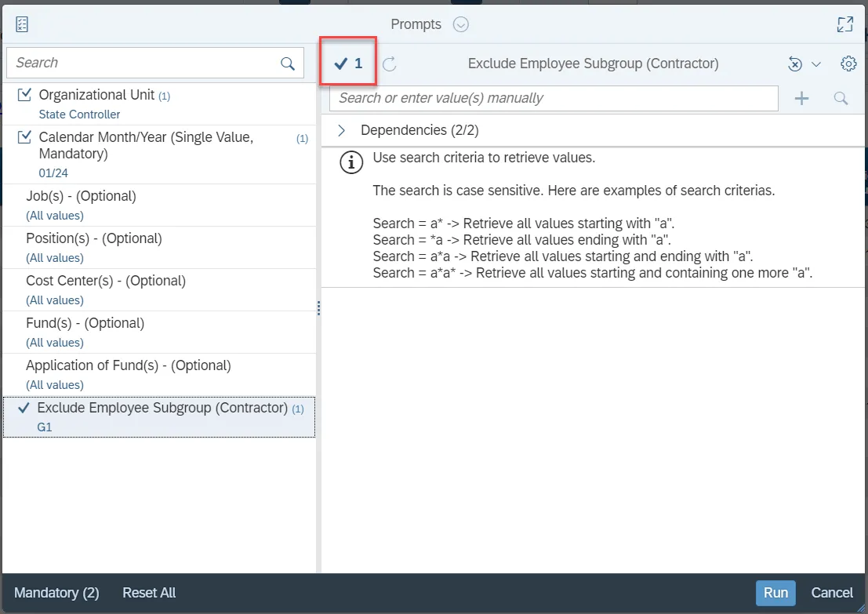Select the Cost Center(s) - (Optional) prompt
This screenshot has width=868, height=614.
[106, 281]
